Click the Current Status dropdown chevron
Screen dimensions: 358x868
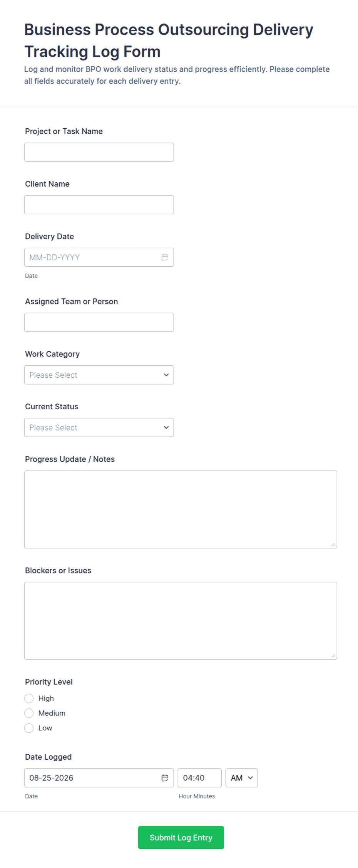point(166,427)
